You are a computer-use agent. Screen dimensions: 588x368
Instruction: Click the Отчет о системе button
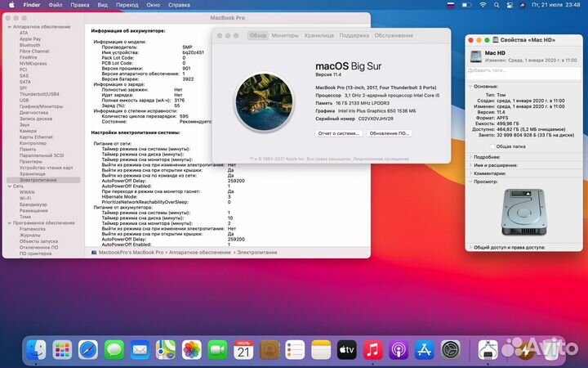339,133
